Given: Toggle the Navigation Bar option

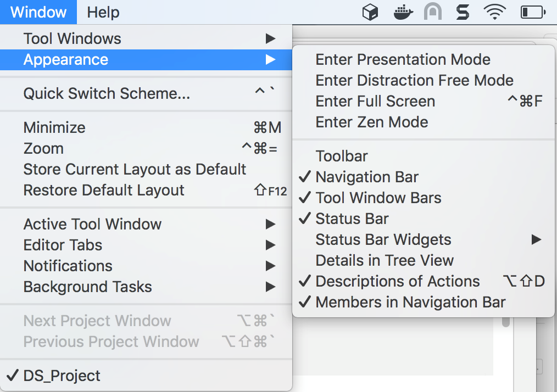Looking at the screenshot, I should [367, 177].
